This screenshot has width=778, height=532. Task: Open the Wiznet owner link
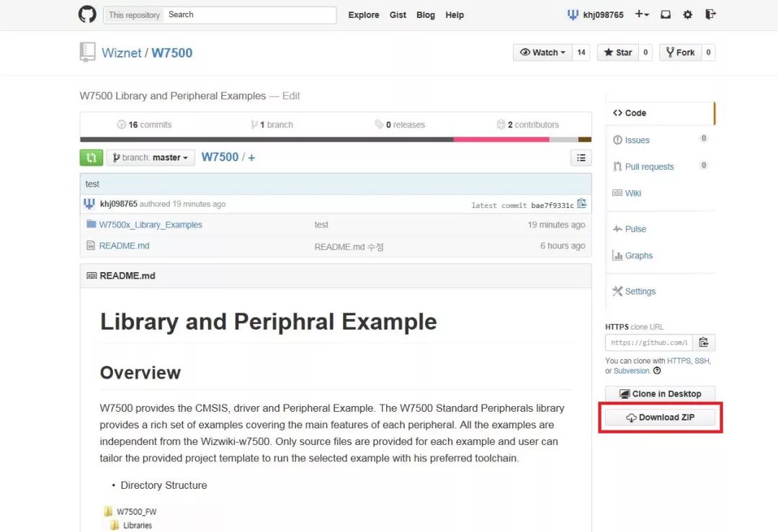point(122,53)
